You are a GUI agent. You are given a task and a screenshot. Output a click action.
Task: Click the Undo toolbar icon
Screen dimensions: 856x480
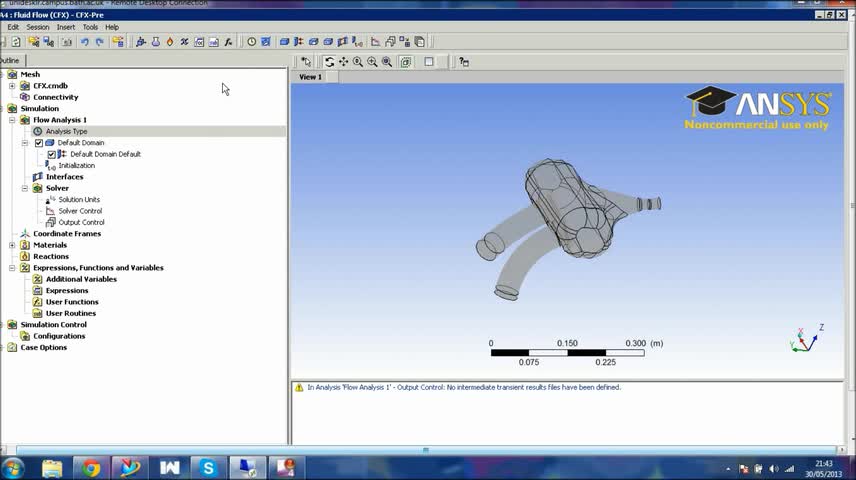85,42
